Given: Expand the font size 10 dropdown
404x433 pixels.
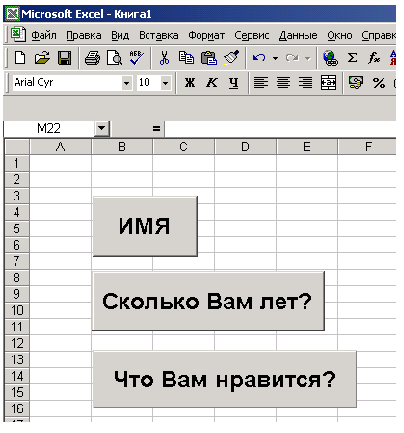Looking at the screenshot, I should pos(166,83).
